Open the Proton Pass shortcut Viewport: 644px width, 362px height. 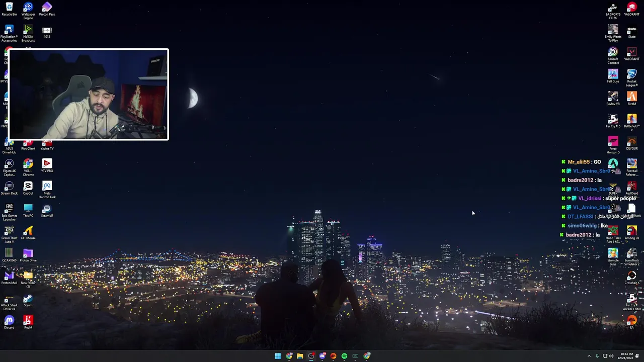click(47, 9)
